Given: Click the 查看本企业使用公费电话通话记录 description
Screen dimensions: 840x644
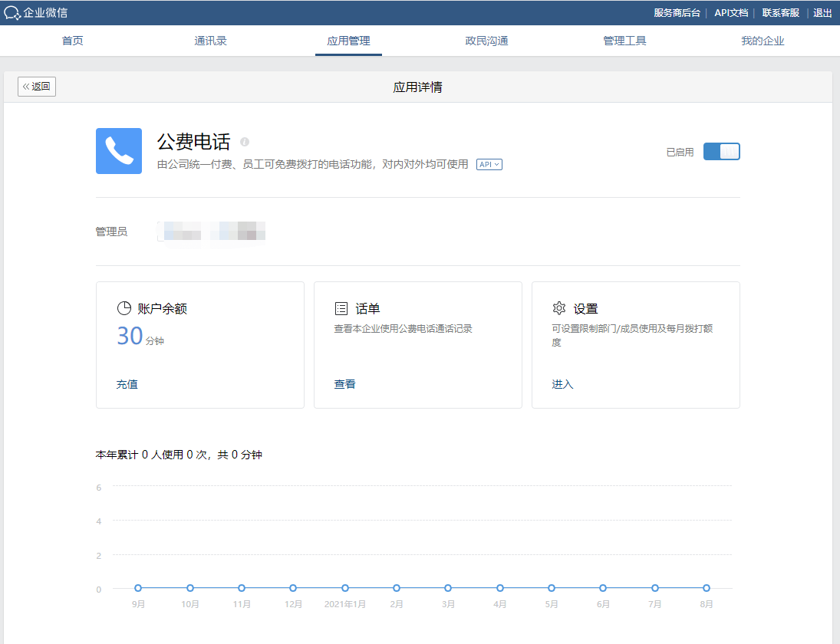Looking at the screenshot, I should point(404,329).
